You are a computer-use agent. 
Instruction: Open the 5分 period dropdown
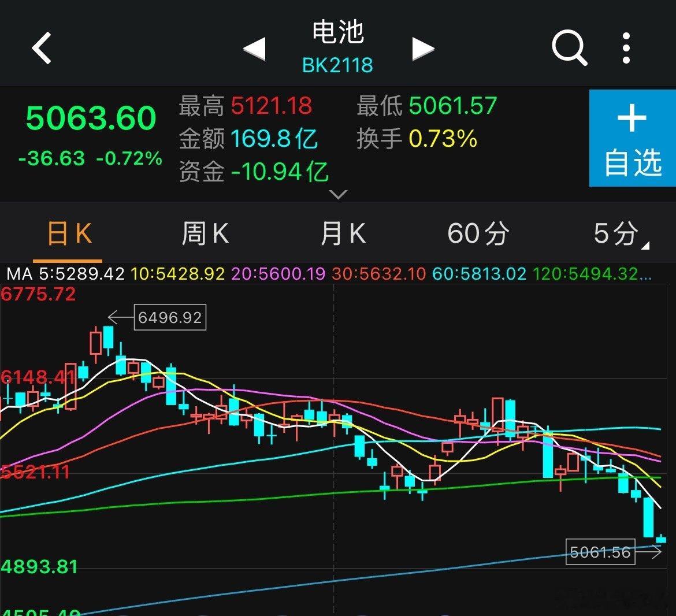point(621,234)
